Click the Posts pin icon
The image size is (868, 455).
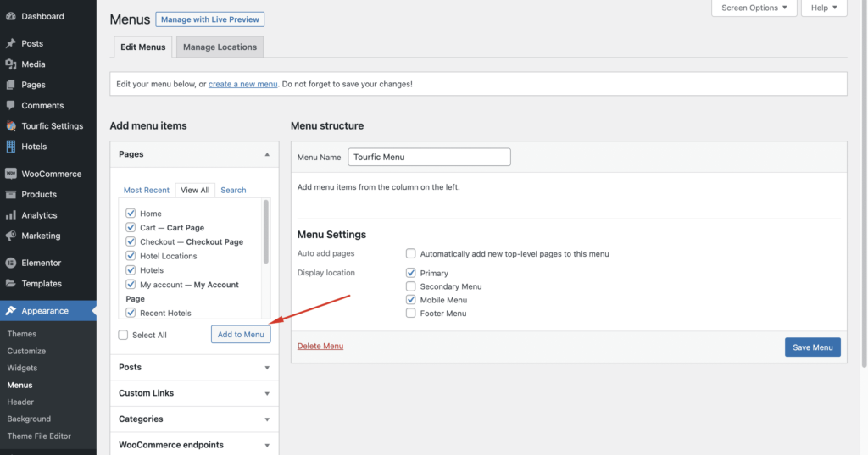[x=11, y=43]
